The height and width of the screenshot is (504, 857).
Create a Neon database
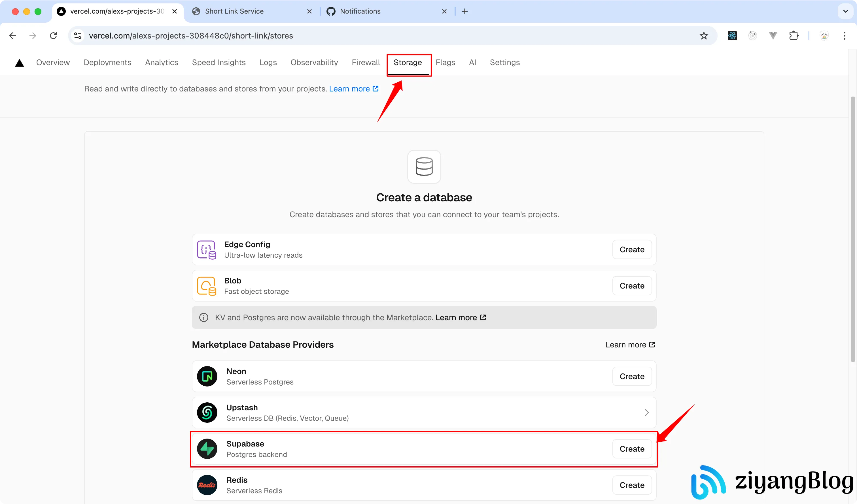pos(632,377)
